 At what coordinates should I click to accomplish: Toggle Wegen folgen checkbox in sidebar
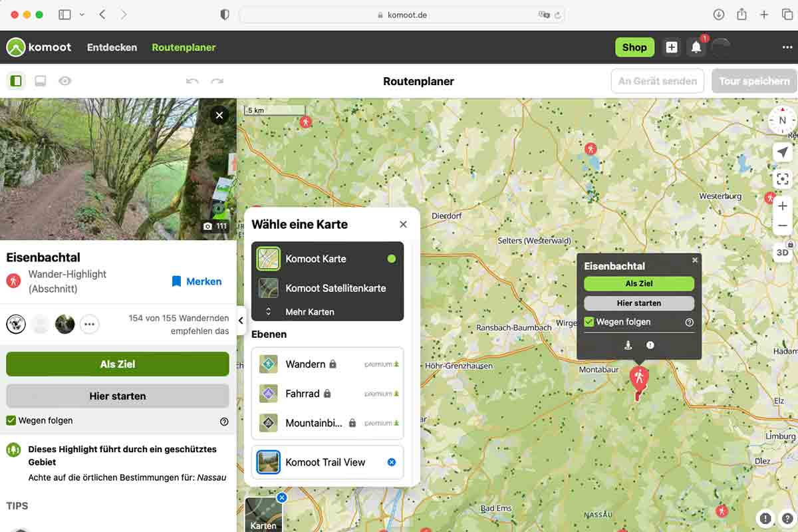click(x=11, y=420)
